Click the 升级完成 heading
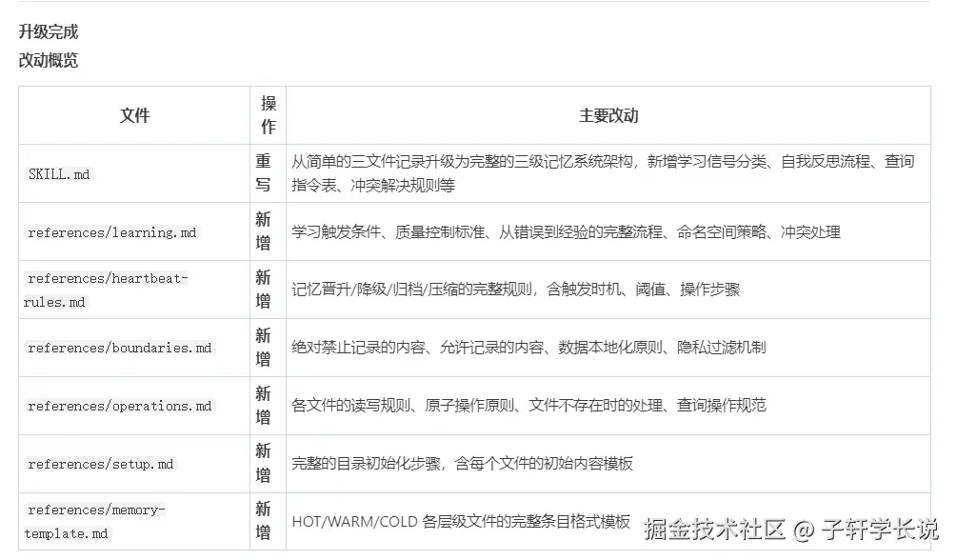 tap(49, 31)
